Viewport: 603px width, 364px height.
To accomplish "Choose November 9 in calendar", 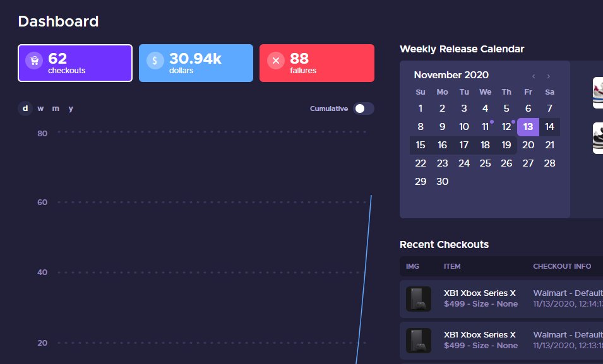I will pyautogui.click(x=442, y=127).
